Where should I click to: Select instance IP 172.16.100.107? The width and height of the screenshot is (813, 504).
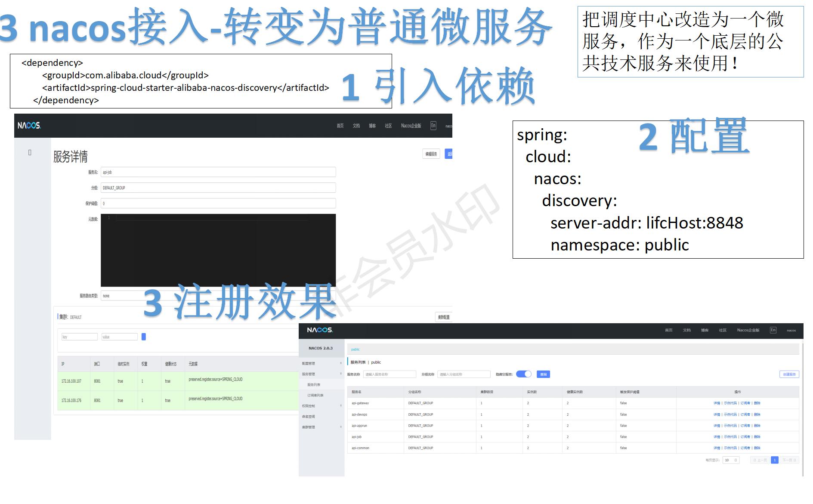(71, 381)
